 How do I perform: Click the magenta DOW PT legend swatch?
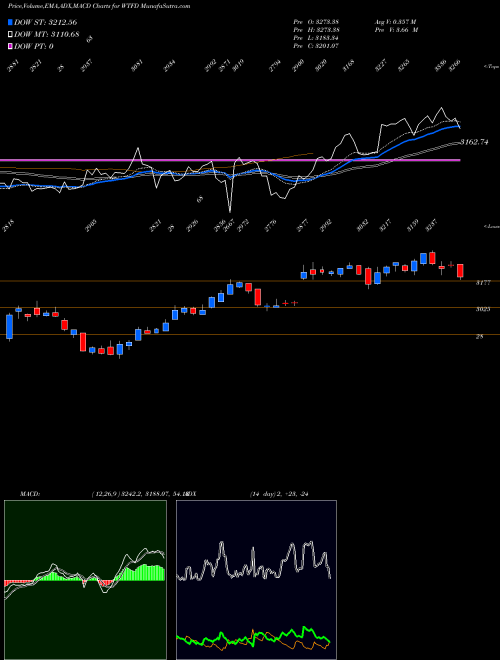11,46
